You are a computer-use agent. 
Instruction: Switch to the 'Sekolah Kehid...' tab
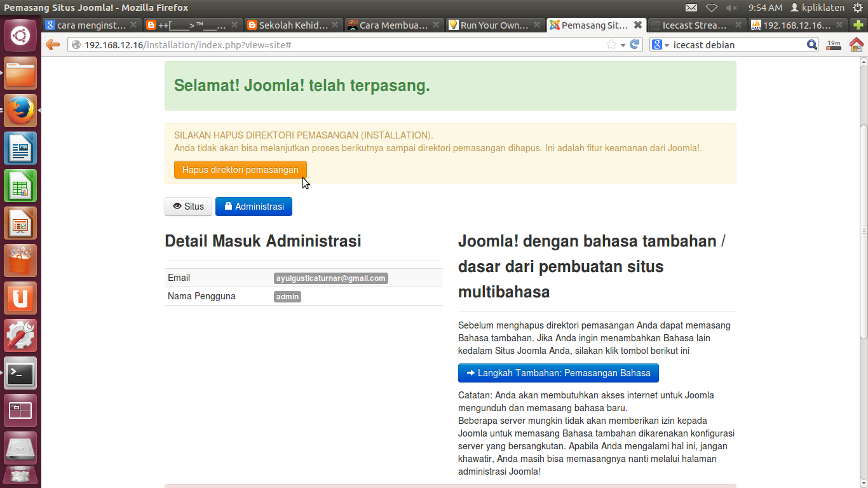294,25
